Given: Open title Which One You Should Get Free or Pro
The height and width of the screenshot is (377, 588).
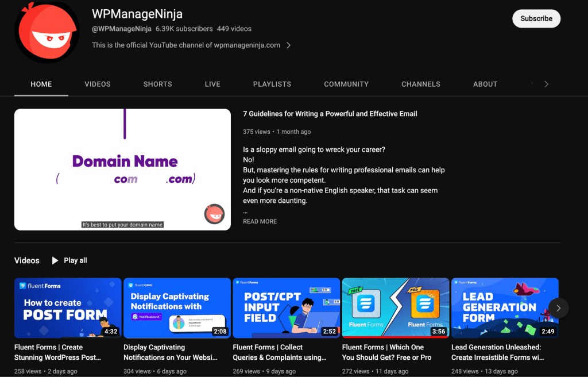Looking at the screenshot, I should [x=386, y=352].
